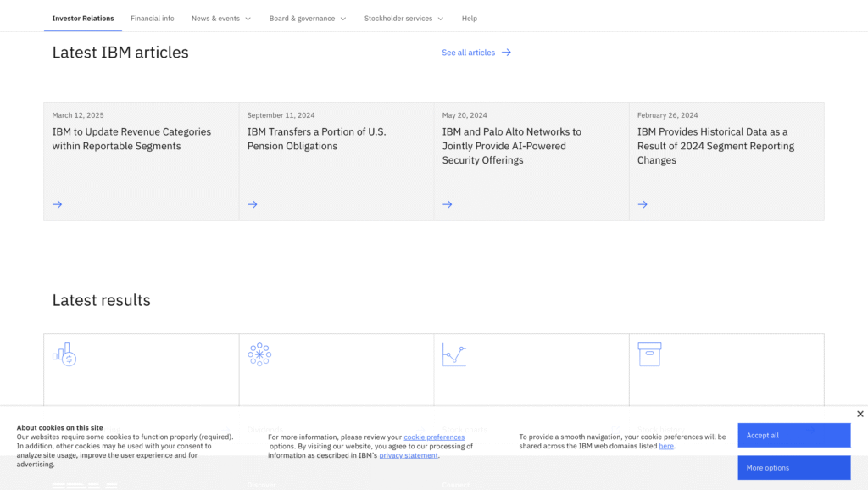This screenshot has height=490, width=868.
Task: Click arrow icon under Revenue Categories article
Action: point(57,204)
